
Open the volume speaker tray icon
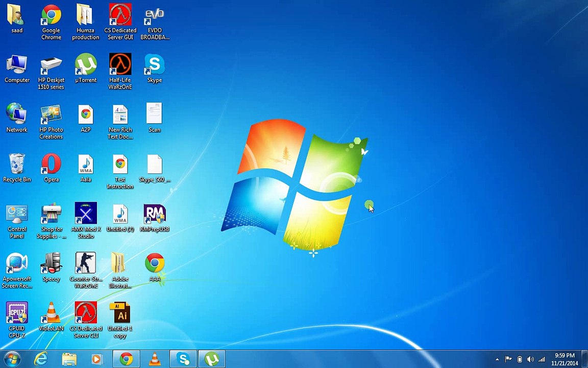530,359
